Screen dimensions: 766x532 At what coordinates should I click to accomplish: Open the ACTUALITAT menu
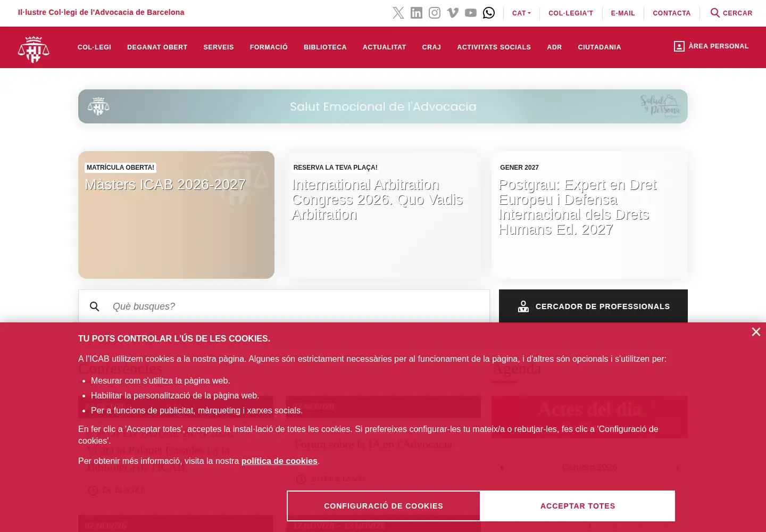point(384,47)
